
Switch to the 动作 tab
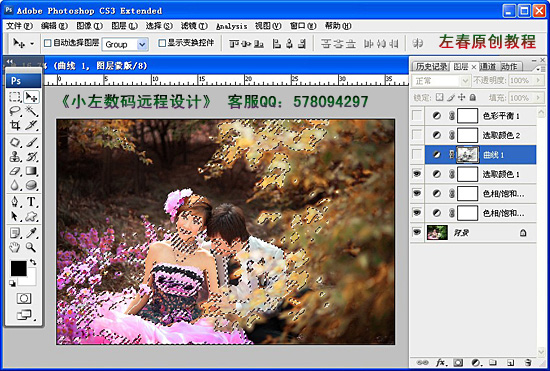(x=509, y=66)
